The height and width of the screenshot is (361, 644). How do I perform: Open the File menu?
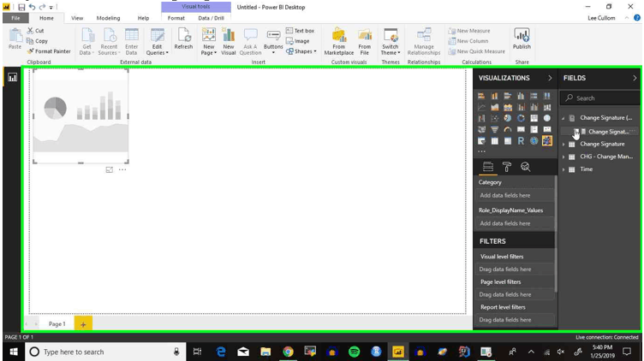15,18
